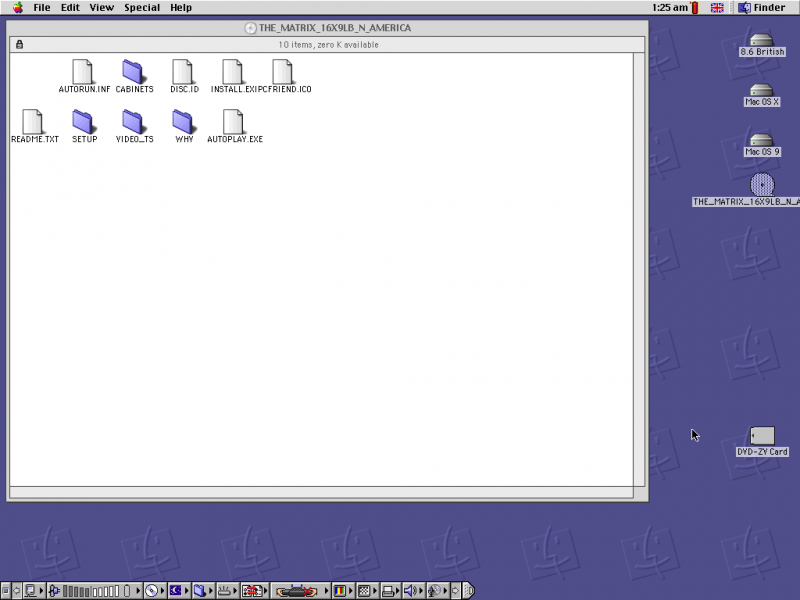The image size is (800, 600).
Task: Collapse the control strip using end tab
Action: click(468, 591)
